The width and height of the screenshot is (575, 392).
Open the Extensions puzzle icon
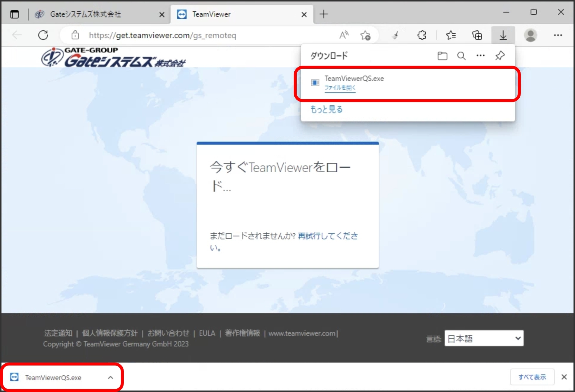click(422, 35)
